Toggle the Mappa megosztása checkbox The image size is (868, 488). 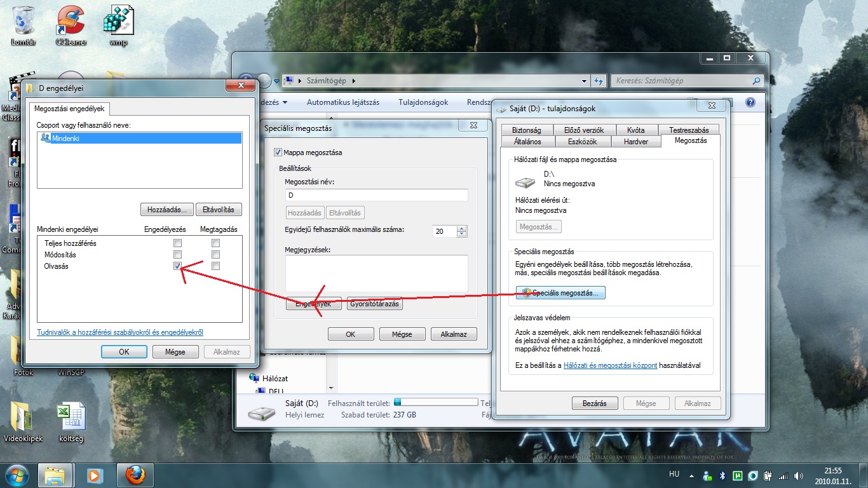(278, 152)
